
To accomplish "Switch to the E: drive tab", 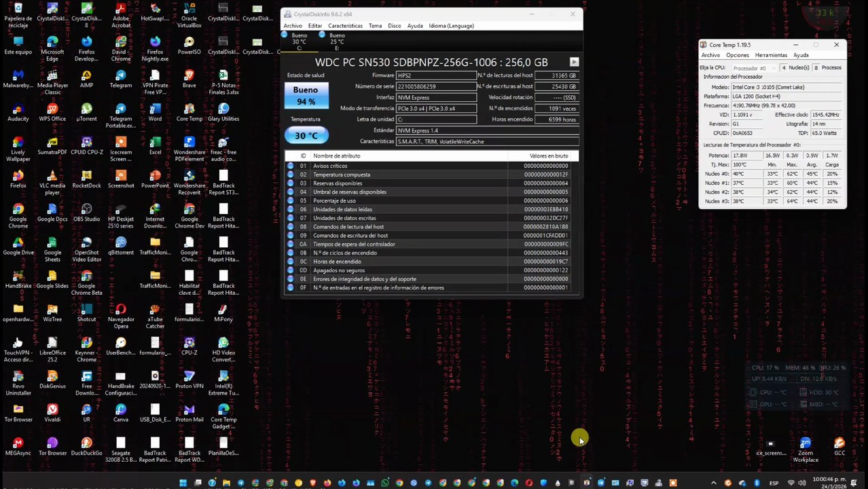I will [337, 41].
